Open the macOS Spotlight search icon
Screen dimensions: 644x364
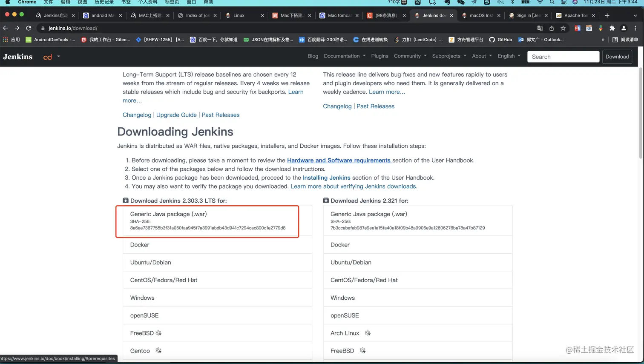552,2
